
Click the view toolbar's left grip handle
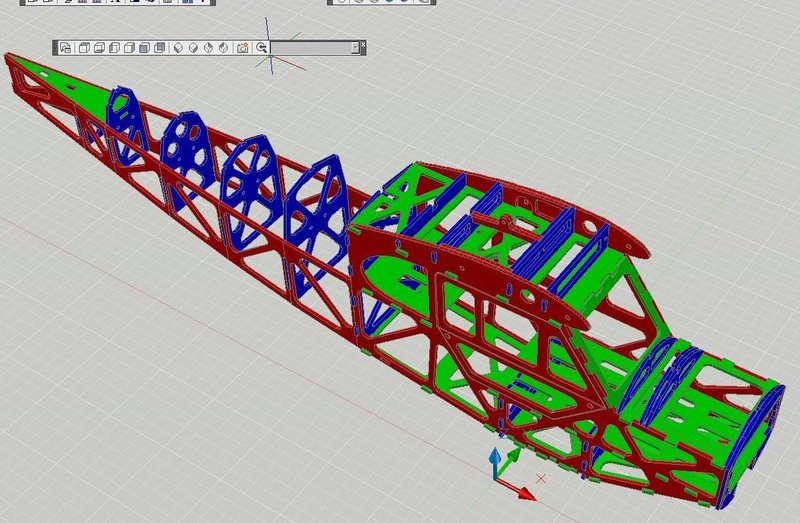tap(55, 48)
